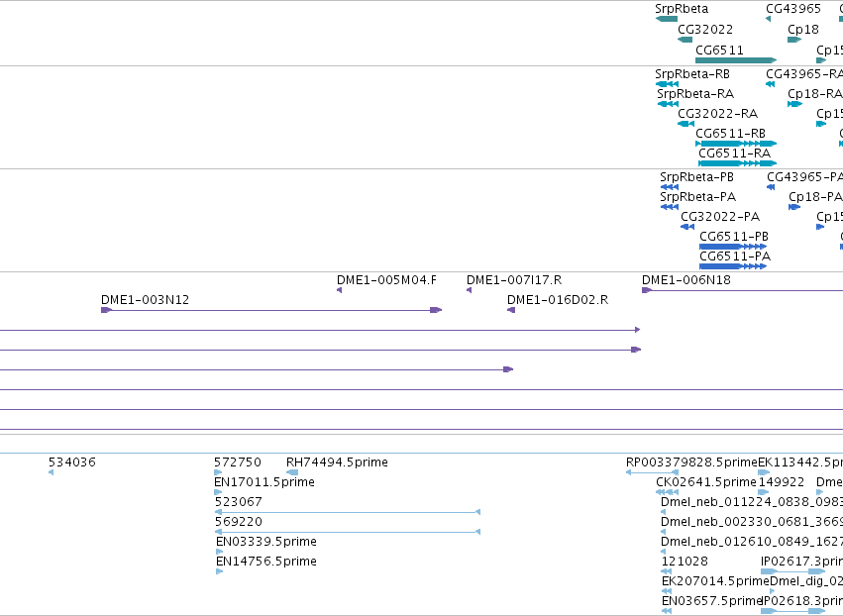The image size is (843, 616).
Task: Select the RP003379828.5prime EST label
Action: pyautogui.click(x=691, y=462)
